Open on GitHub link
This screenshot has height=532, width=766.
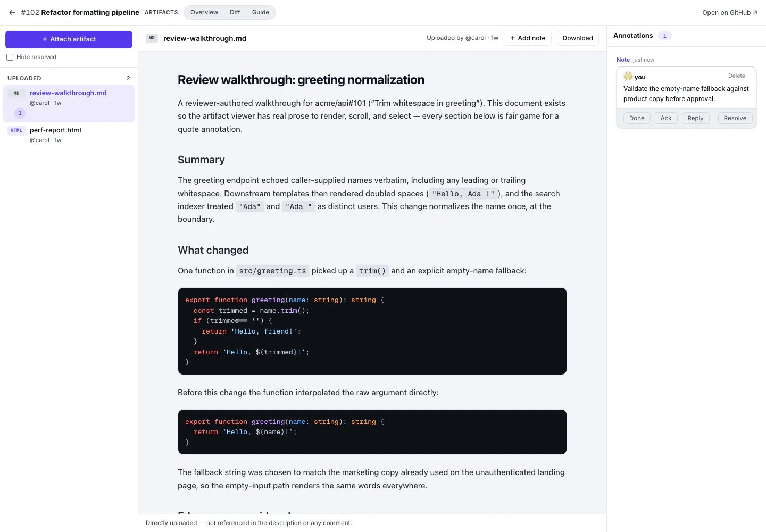point(730,13)
